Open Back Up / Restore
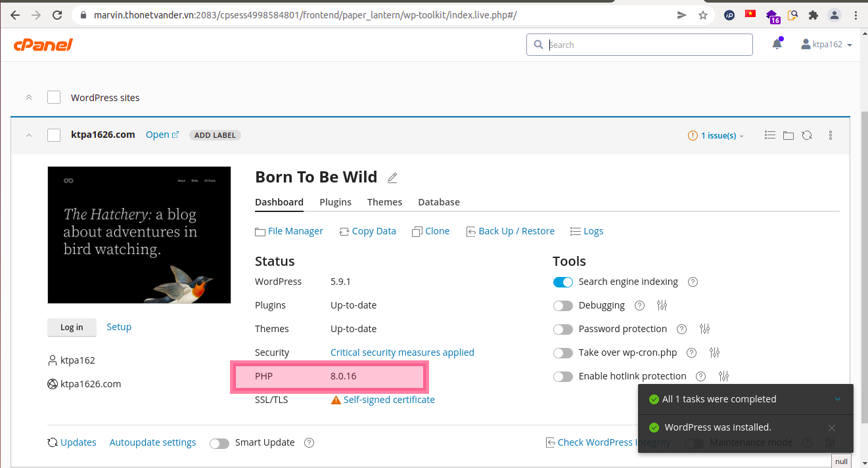Viewport: 868px width, 468px height. [x=510, y=231]
